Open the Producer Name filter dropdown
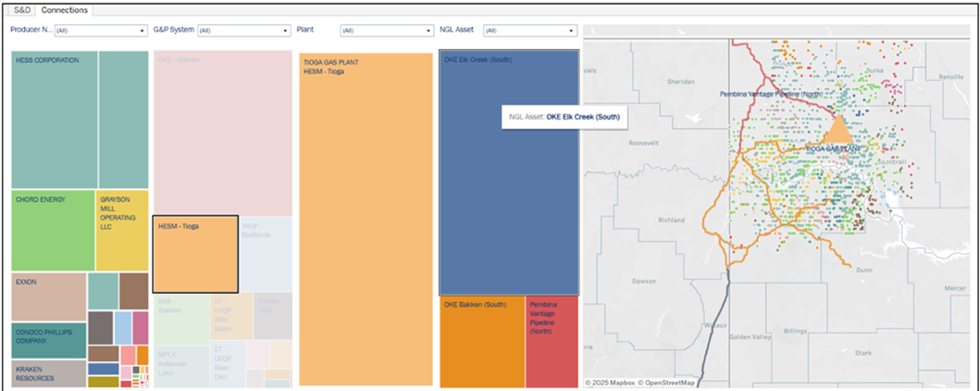 click(101, 30)
